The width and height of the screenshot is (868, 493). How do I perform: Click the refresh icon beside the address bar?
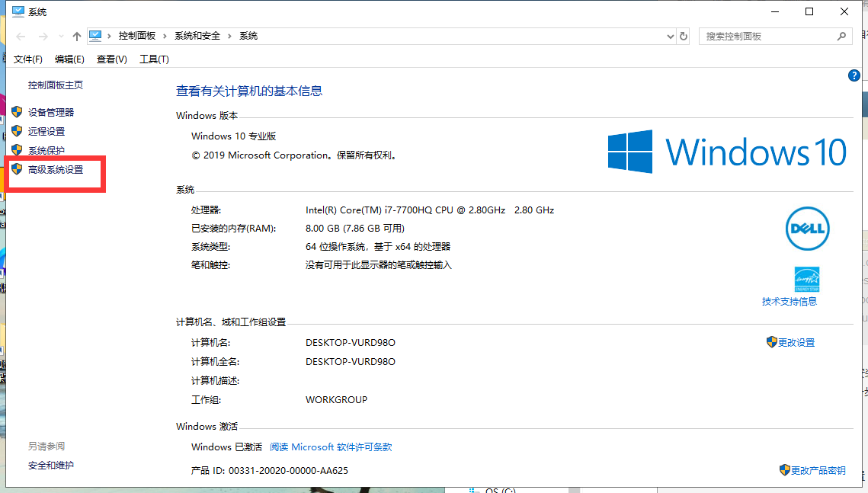[x=683, y=36]
